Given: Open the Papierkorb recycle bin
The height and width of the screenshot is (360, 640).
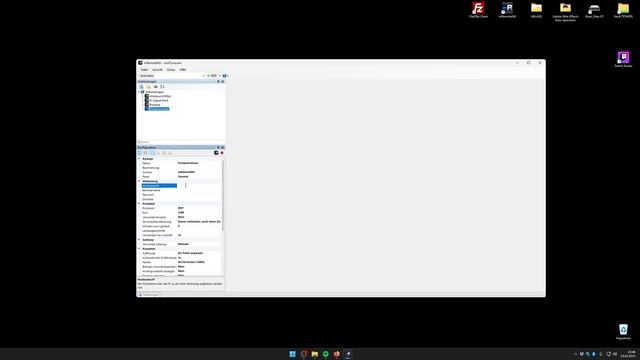Looking at the screenshot, I should pyautogui.click(x=623, y=331).
